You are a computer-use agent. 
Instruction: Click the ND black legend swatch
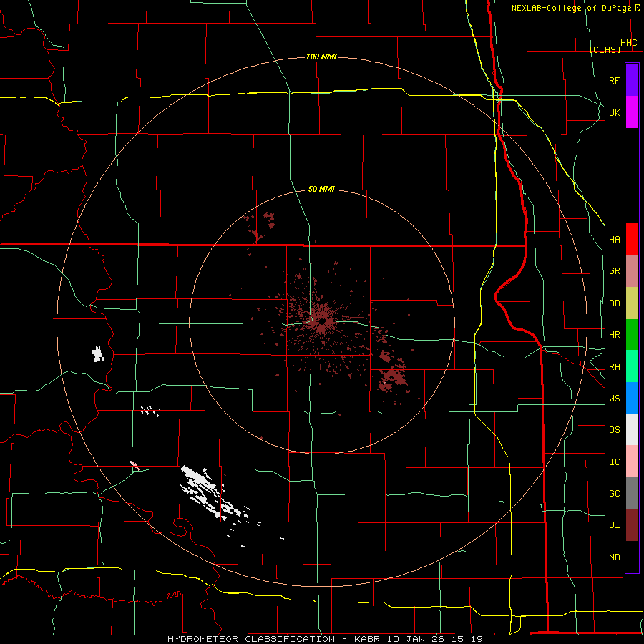coord(632,557)
